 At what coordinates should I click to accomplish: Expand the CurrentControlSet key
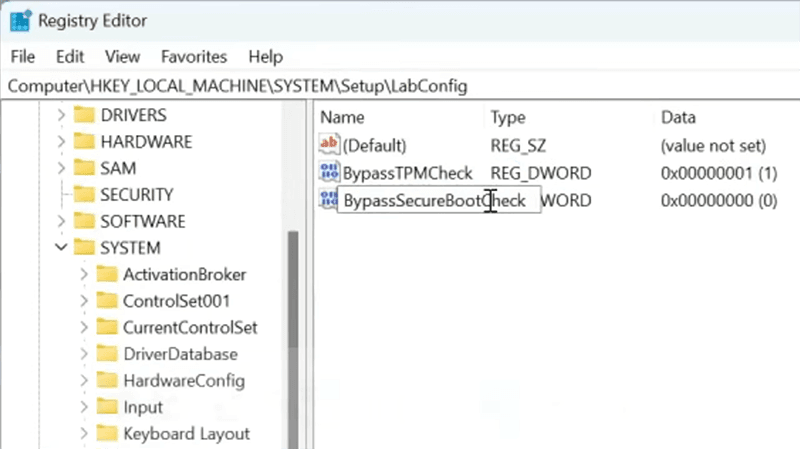click(84, 327)
